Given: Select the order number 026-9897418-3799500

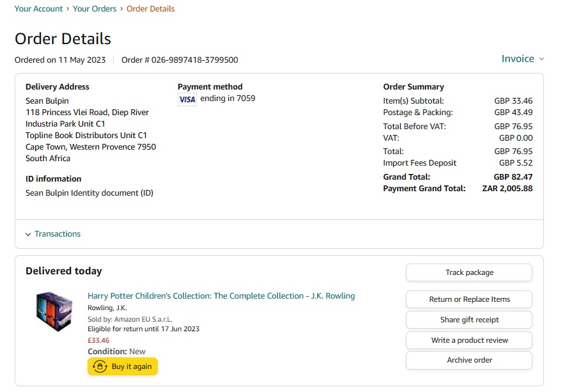Looking at the screenshot, I should click(x=195, y=60).
